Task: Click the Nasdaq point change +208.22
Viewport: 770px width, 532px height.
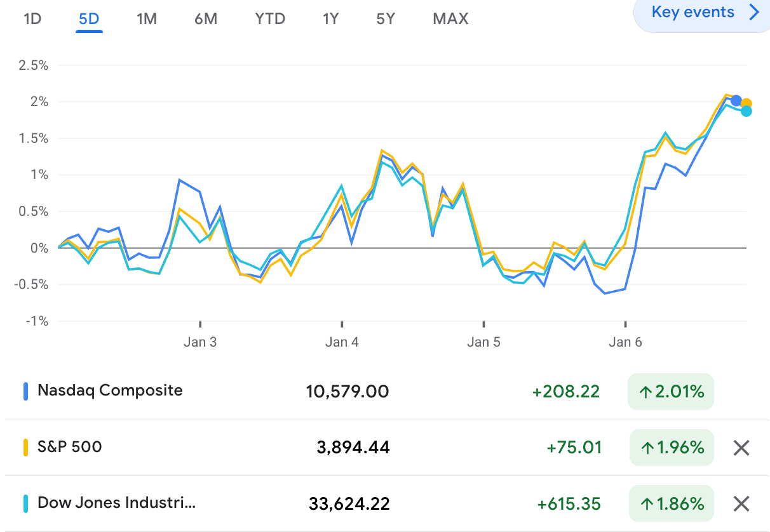Action: point(566,392)
